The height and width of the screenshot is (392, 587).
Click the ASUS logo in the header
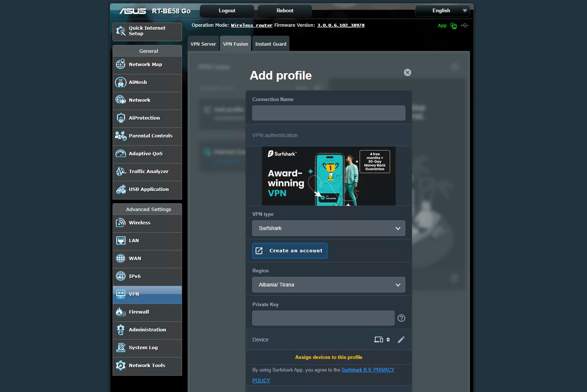pyautogui.click(x=133, y=11)
